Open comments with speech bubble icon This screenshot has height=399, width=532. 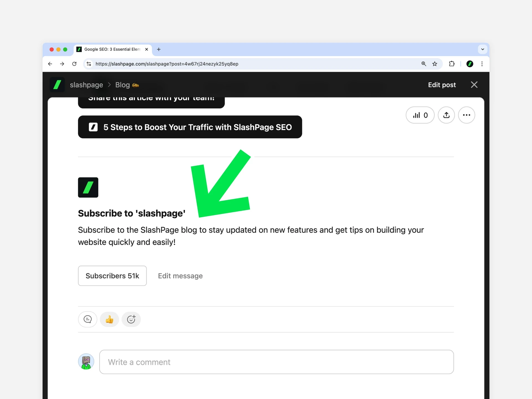(88, 319)
